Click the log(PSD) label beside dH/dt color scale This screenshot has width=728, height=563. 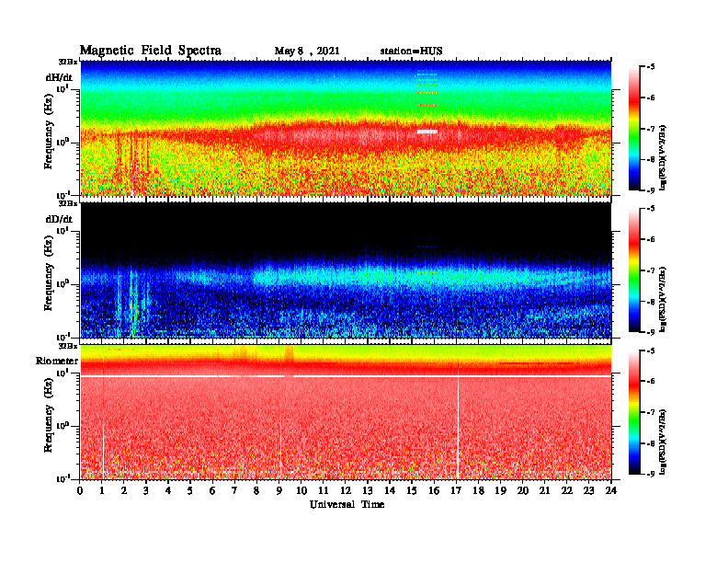[x=663, y=157]
